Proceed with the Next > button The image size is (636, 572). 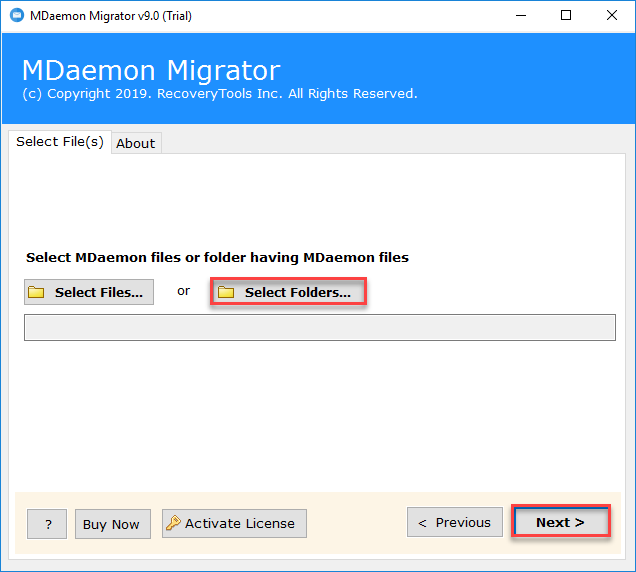[x=561, y=522]
